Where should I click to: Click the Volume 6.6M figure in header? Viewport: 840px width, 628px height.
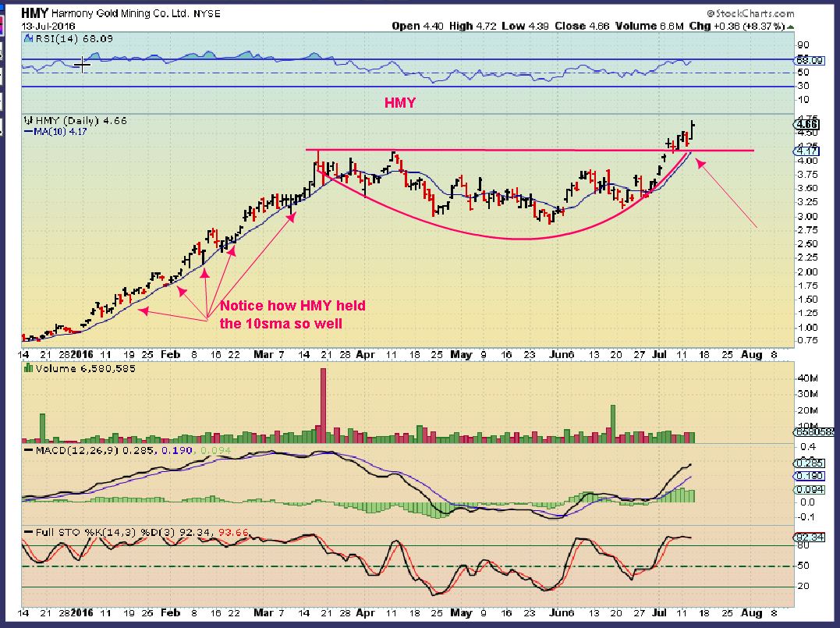649,26
